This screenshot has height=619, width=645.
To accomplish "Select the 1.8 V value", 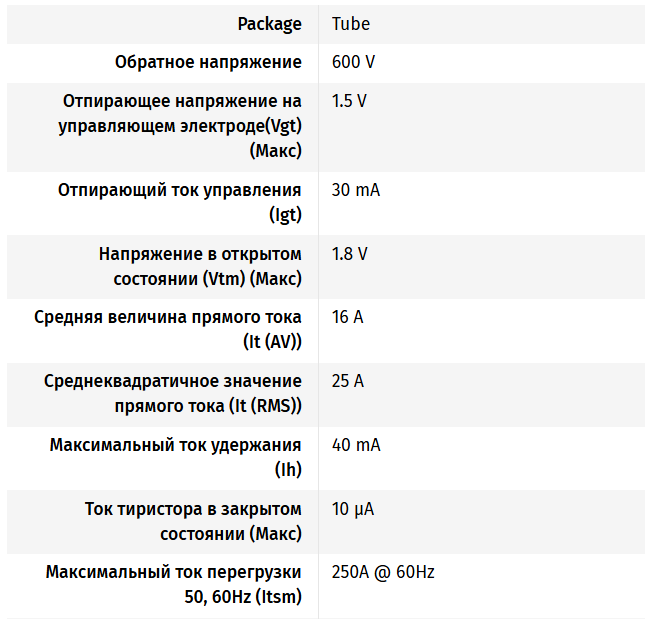I will point(349,254).
